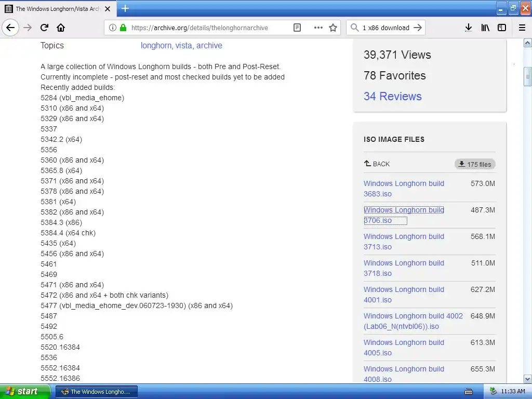Download Windows Longhorn build 3718.iso

pos(404,268)
